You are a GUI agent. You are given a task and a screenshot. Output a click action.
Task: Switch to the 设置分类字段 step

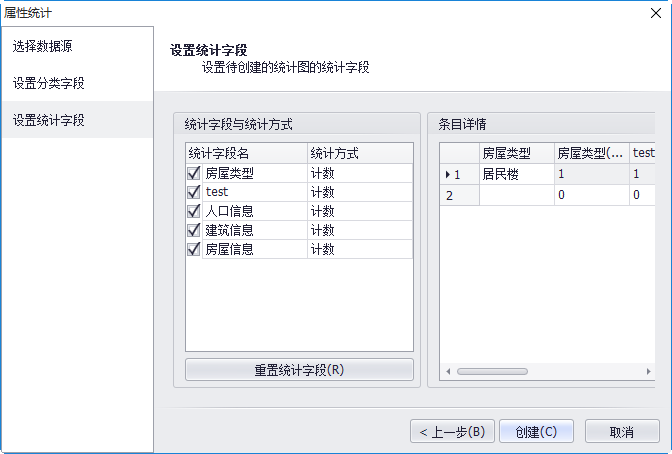77,83
